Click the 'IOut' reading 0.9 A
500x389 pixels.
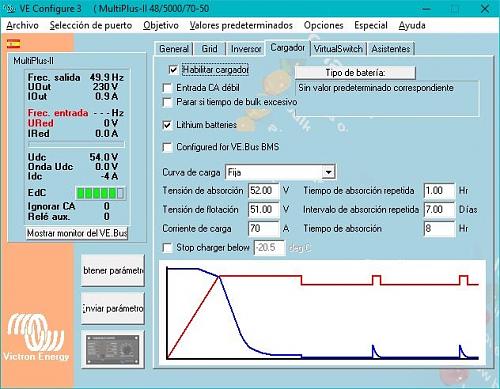[107, 97]
